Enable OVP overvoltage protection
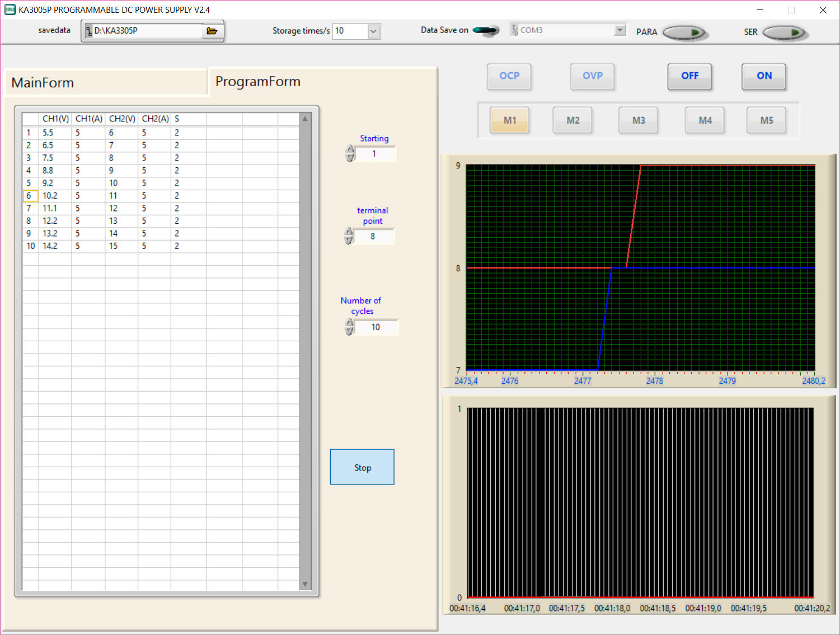The width and height of the screenshot is (840, 635). (592, 76)
